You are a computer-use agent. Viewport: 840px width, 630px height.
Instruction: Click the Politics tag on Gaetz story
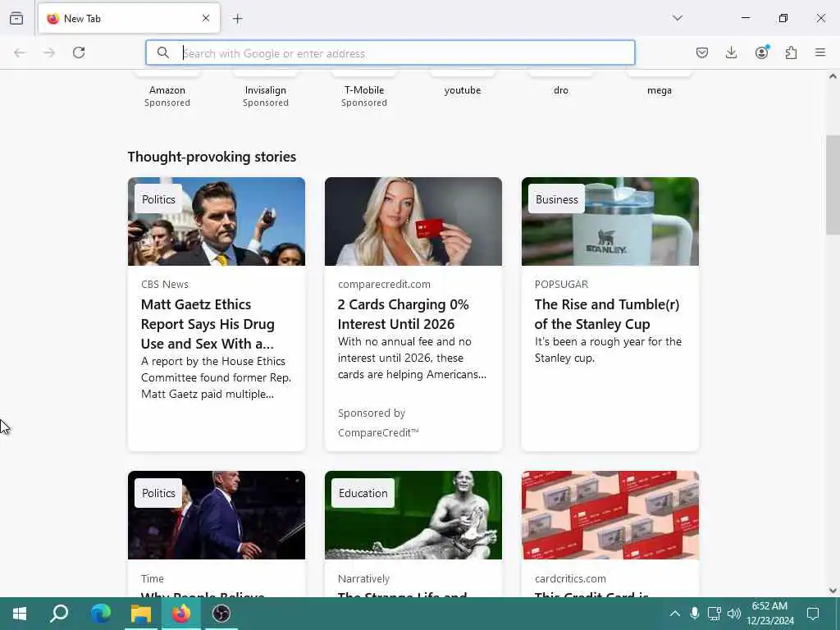pos(158,199)
